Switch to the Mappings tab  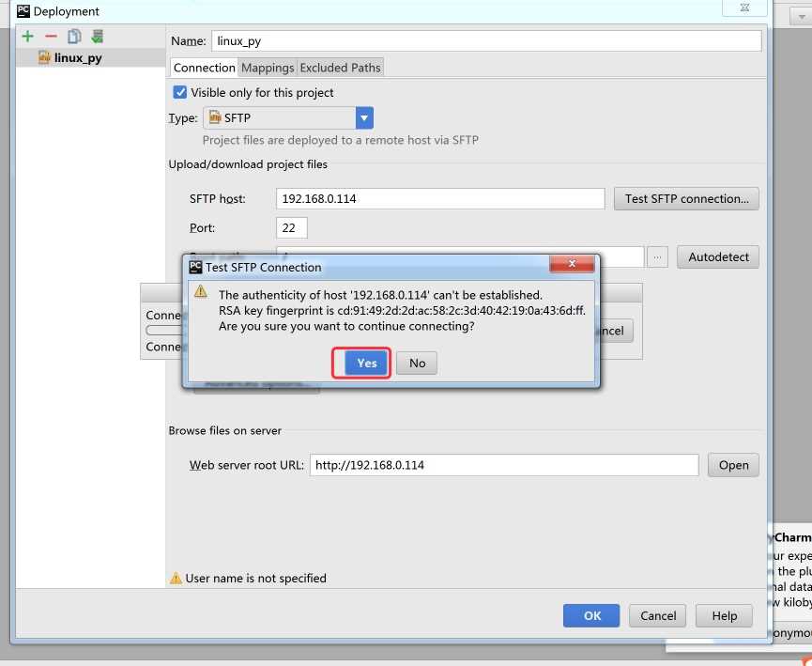pyautogui.click(x=268, y=68)
